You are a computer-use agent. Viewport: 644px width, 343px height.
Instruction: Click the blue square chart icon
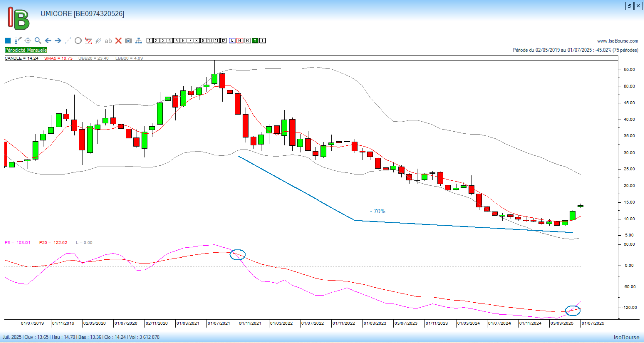(8, 41)
